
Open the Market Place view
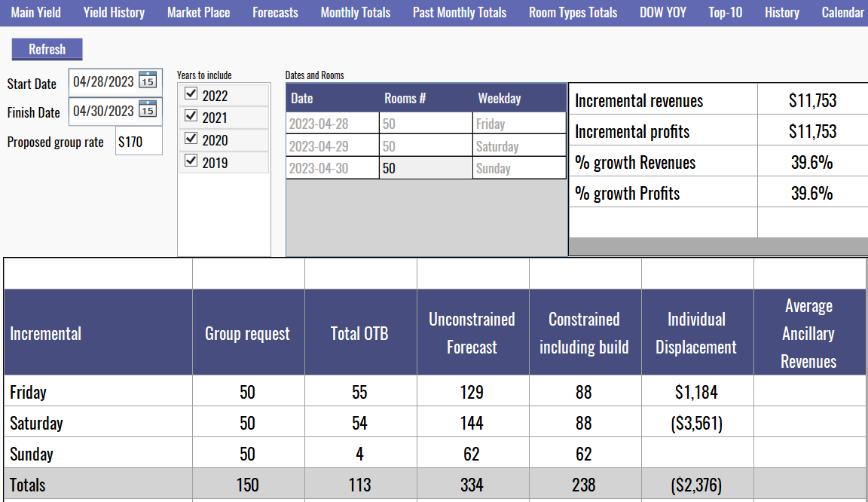click(198, 12)
